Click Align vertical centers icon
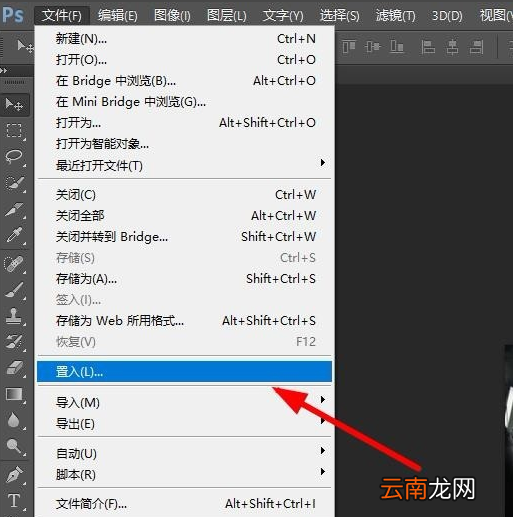Screen dimensions: 513x517 373,47
